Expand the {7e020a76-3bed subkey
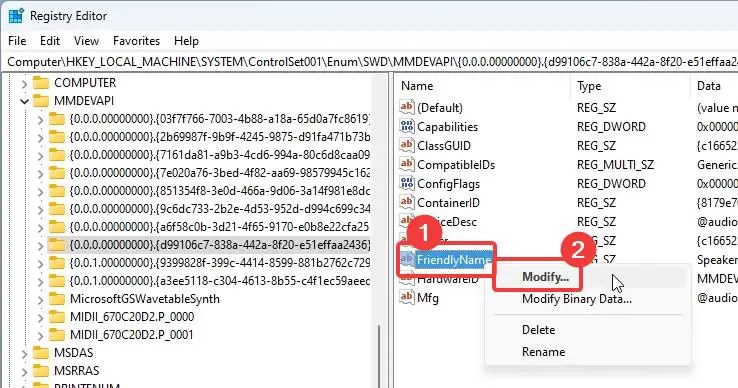This screenshot has height=388, width=738. click(40, 174)
